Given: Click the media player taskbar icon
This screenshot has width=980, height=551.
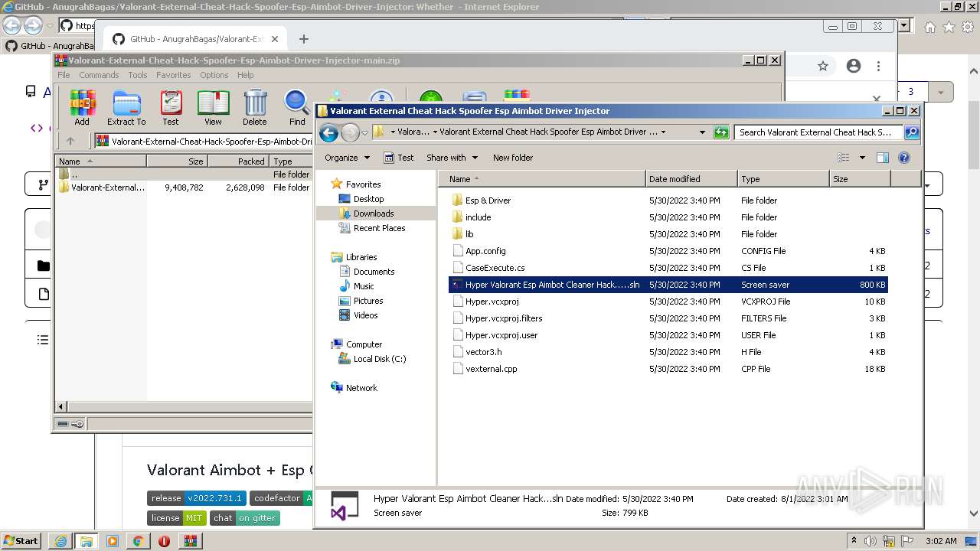Looking at the screenshot, I should pos(113,541).
